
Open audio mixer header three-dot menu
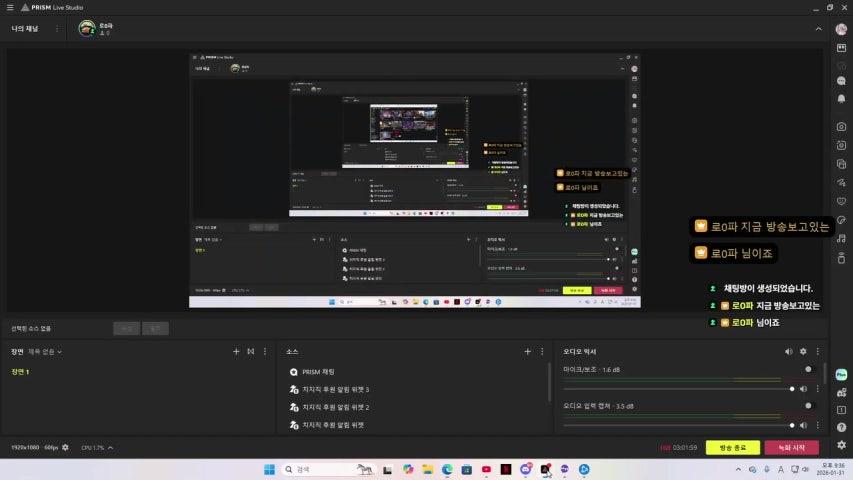[x=818, y=352]
